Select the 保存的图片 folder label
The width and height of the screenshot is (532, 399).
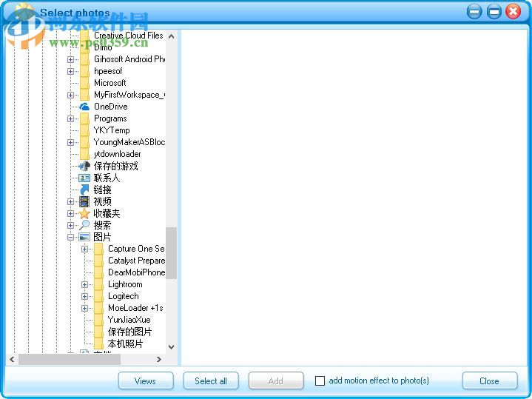pos(130,332)
